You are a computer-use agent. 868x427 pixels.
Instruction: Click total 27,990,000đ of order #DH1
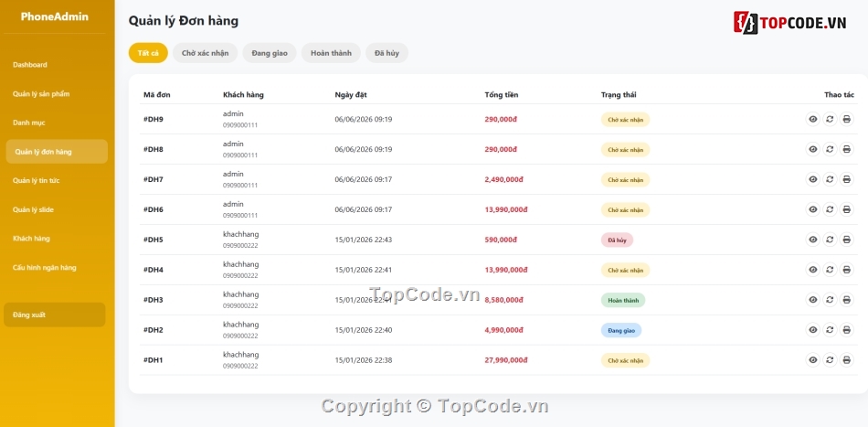506,360
